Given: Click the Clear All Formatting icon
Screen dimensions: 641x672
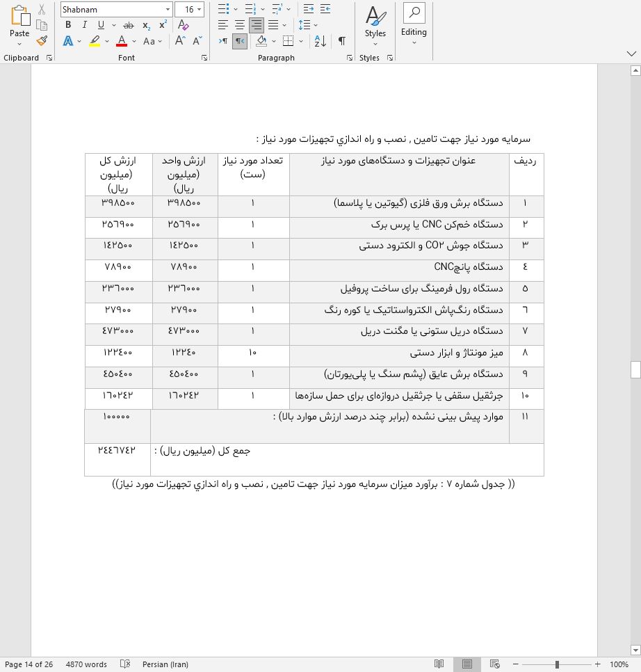Looking at the screenshot, I should pyautogui.click(x=184, y=25).
